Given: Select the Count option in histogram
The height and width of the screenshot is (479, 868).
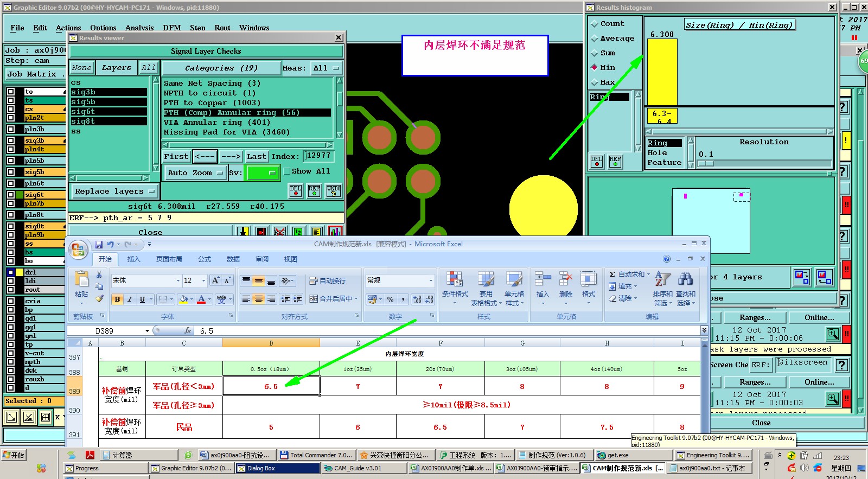Looking at the screenshot, I should click(595, 24).
